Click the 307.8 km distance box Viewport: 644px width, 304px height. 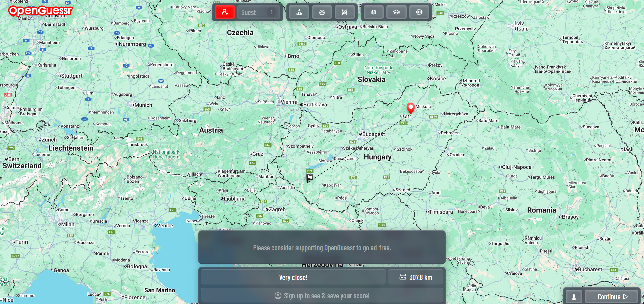click(416, 277)
